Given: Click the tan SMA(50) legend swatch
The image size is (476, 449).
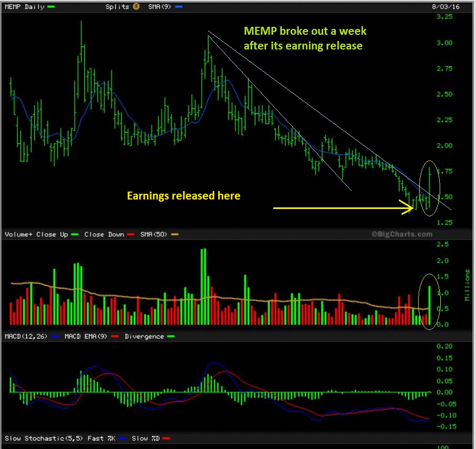Looking at the screenshot, I should (174, 234).
